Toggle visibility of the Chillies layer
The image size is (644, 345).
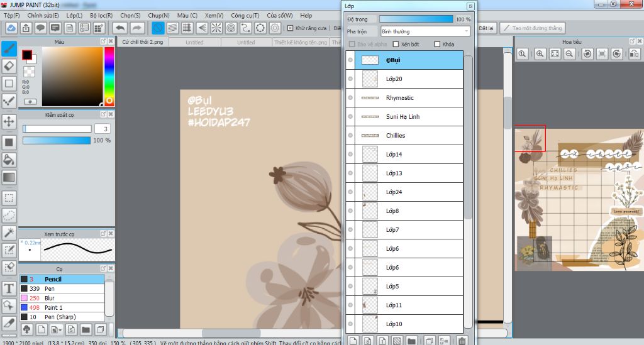point(350,135)
